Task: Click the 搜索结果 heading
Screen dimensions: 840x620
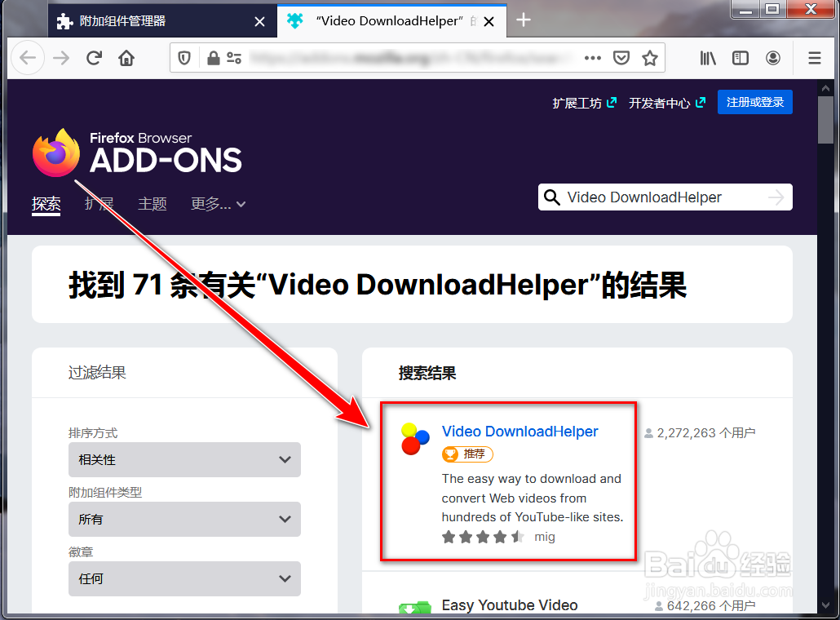Action: (427, 373)
